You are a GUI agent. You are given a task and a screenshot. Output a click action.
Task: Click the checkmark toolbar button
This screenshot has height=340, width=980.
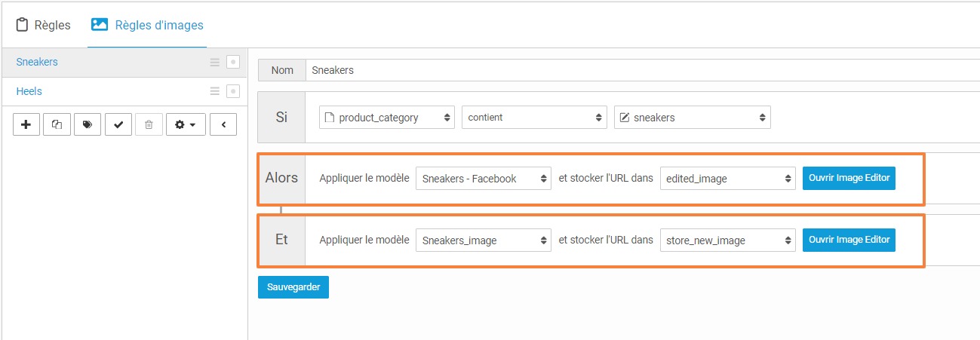[118, 124]
